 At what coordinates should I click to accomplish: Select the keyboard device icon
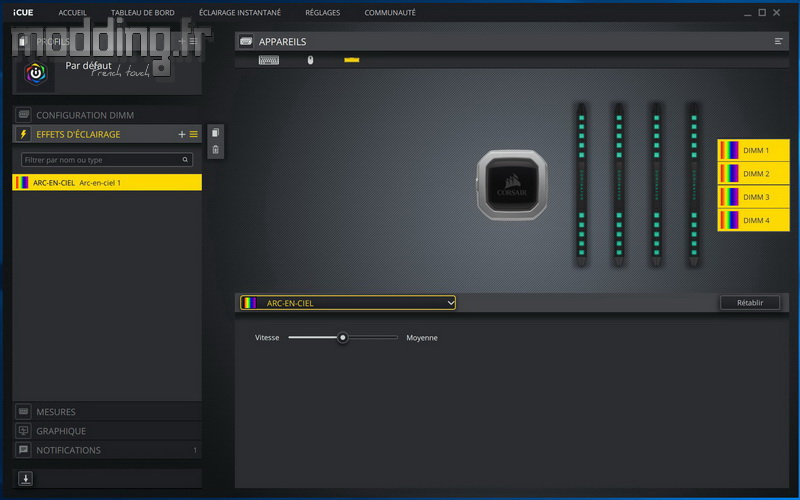pos(269,60)
